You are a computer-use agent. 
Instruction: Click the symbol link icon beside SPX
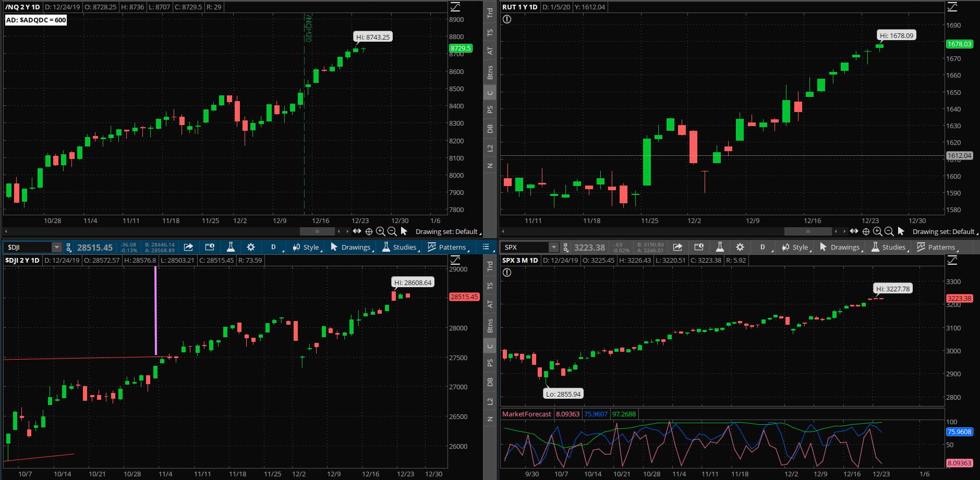(566, 248)
